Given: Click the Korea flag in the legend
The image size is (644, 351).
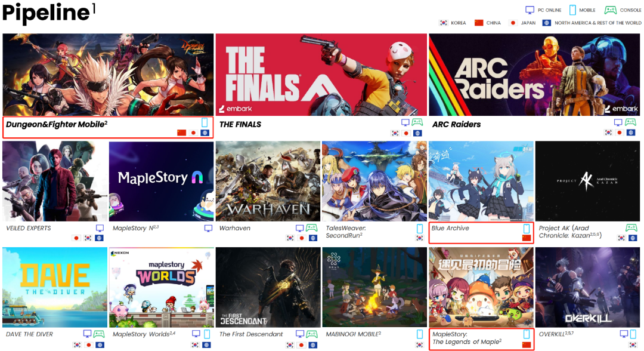Looking at the screenshot, I should point(444,23).
